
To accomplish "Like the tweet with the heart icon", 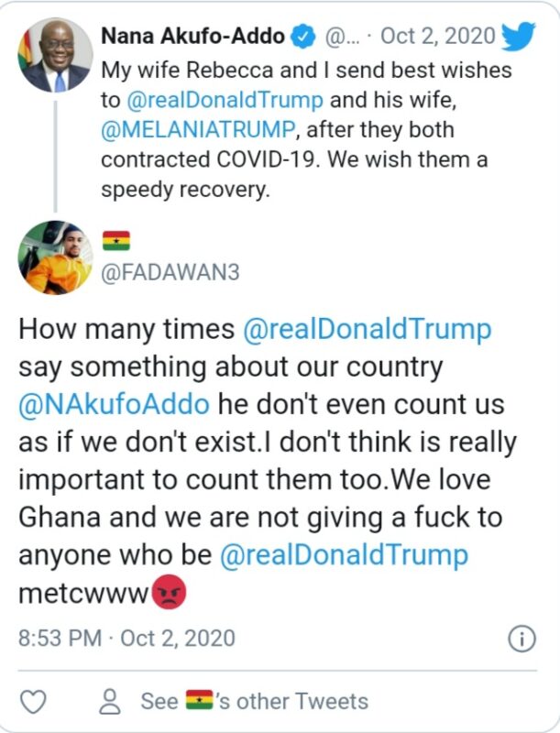I will point(34,701).
